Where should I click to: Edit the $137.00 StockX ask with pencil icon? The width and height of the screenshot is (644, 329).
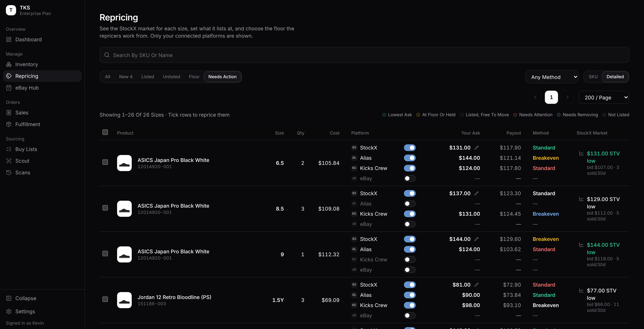[x=476, y=193]
